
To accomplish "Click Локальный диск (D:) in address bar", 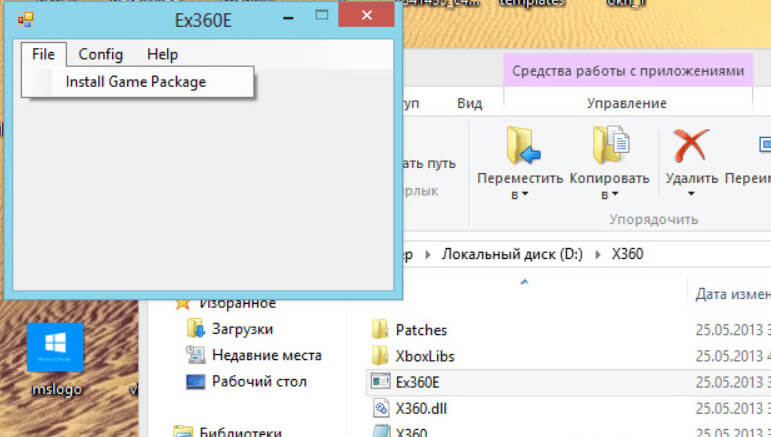I will 512,254.
